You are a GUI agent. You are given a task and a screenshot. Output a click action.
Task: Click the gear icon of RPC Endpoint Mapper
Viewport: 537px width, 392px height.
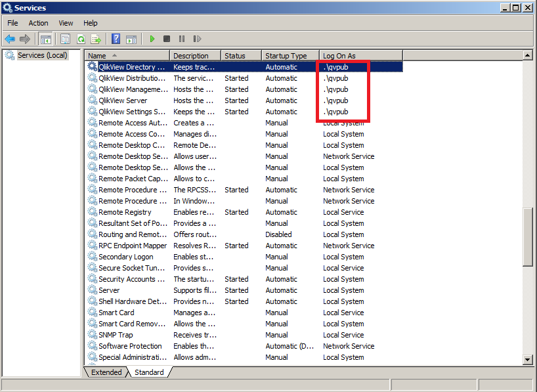92,245
